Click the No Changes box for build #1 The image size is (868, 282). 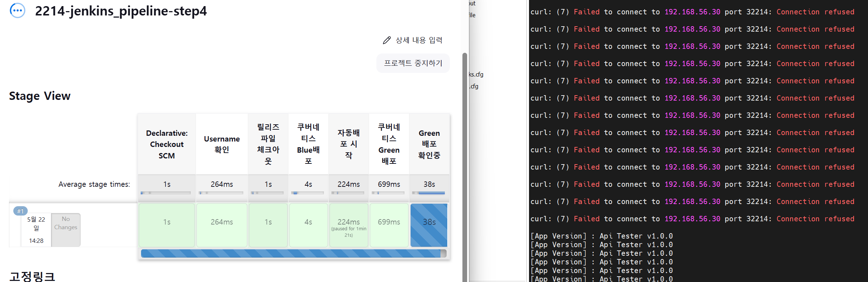[66, 230]
